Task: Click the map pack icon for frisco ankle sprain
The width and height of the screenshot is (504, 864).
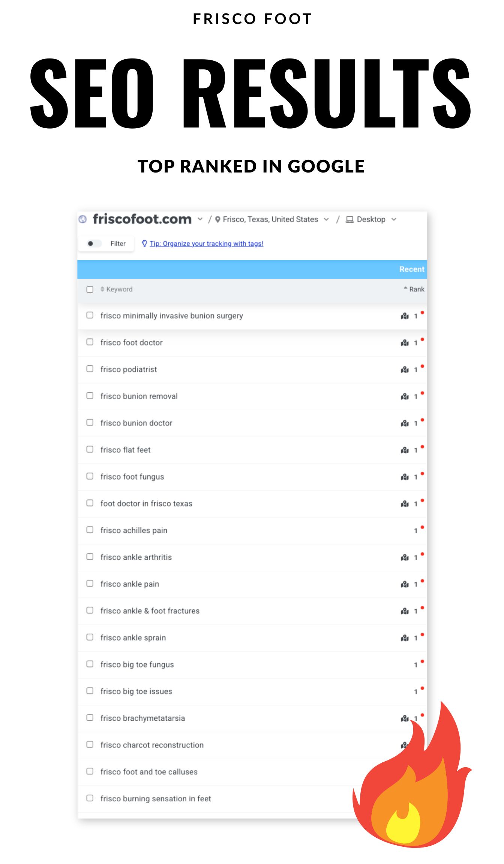Action: click(405, 638)
